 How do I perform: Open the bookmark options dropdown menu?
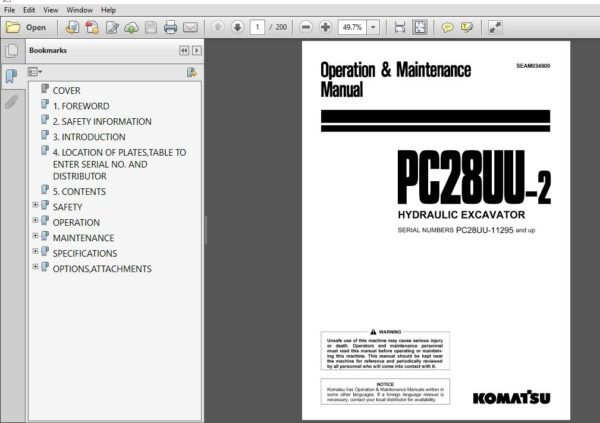[35, 72]
